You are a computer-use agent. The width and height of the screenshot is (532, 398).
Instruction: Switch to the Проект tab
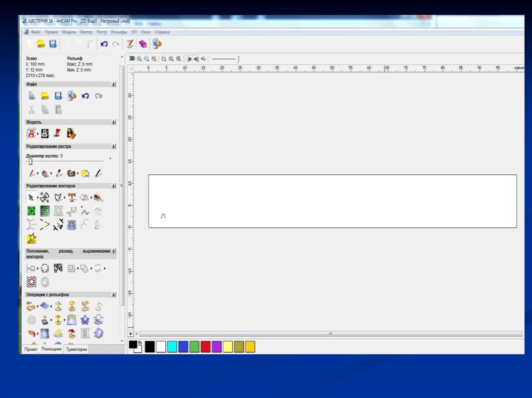(31, 350)
